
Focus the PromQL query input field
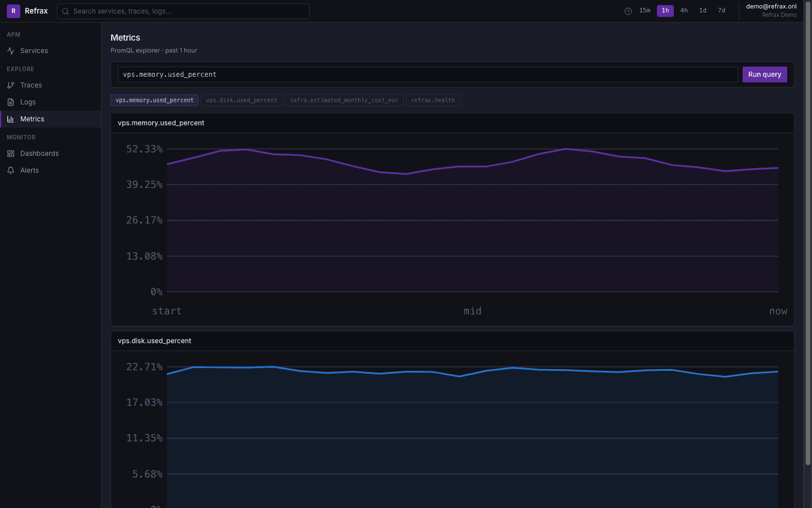[427, 75]
